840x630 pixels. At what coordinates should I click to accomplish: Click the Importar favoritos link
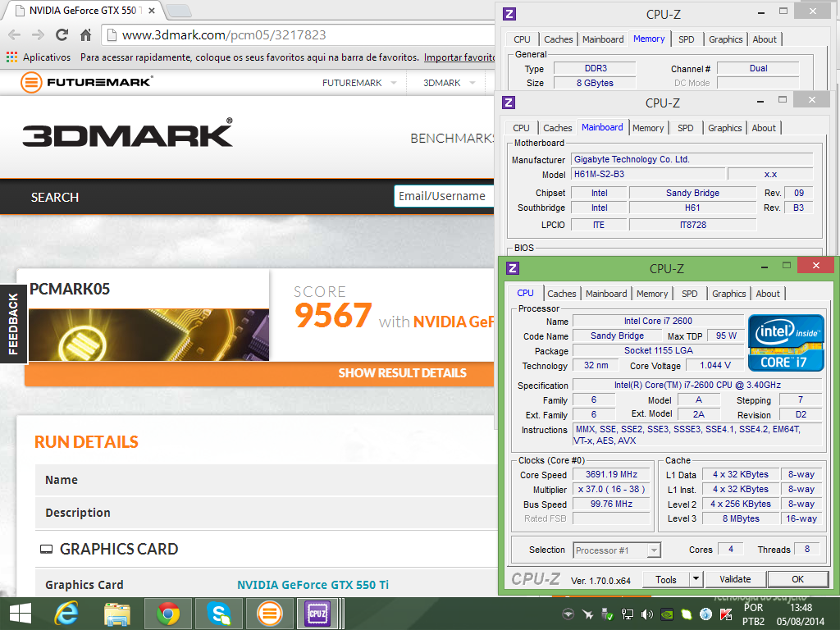(x=459, y=57)
